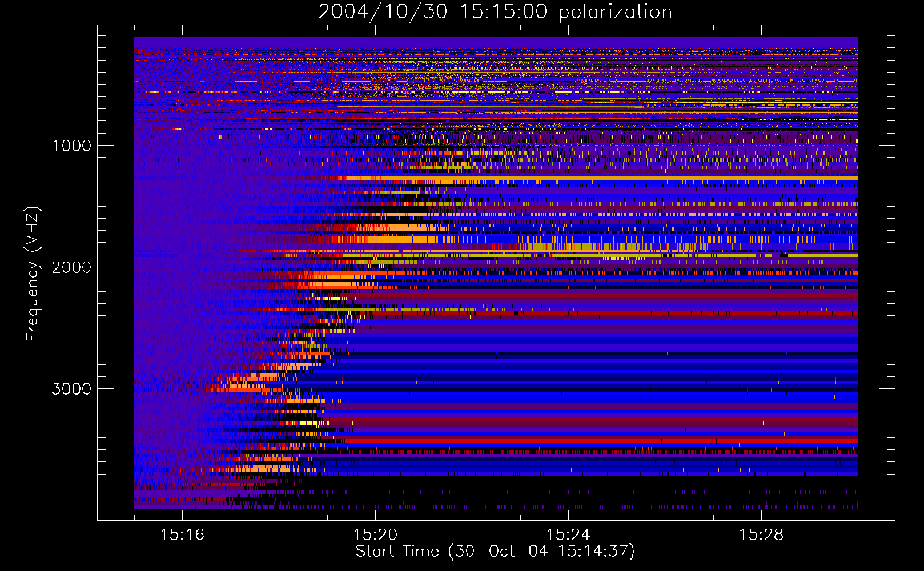Screen dimensions: 924x571
Task: Click the 15:28 time axis label
Action: point(761,534)
